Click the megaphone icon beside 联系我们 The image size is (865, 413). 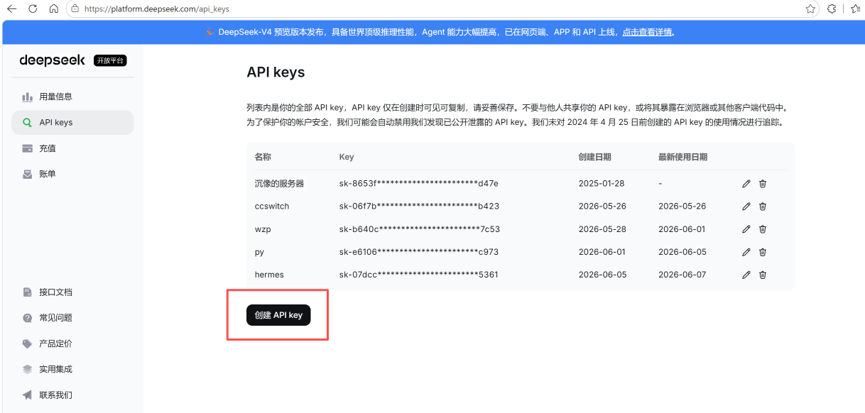click(27, 395)
